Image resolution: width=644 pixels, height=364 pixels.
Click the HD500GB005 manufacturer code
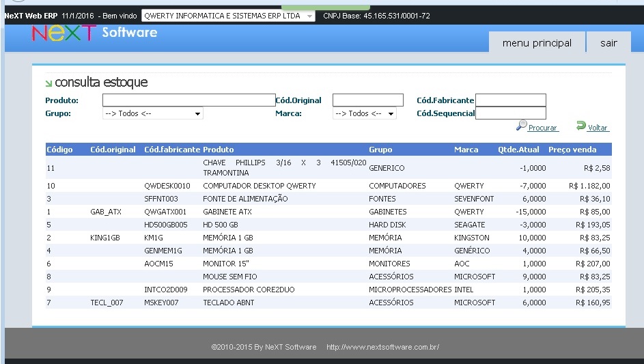click(165, 225)
